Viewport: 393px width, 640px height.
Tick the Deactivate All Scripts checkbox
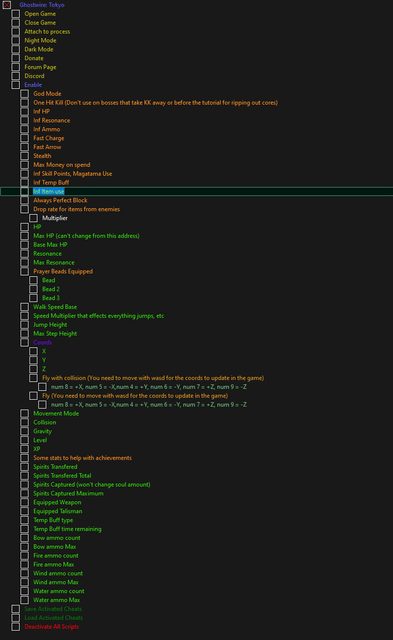pos(16,627)
